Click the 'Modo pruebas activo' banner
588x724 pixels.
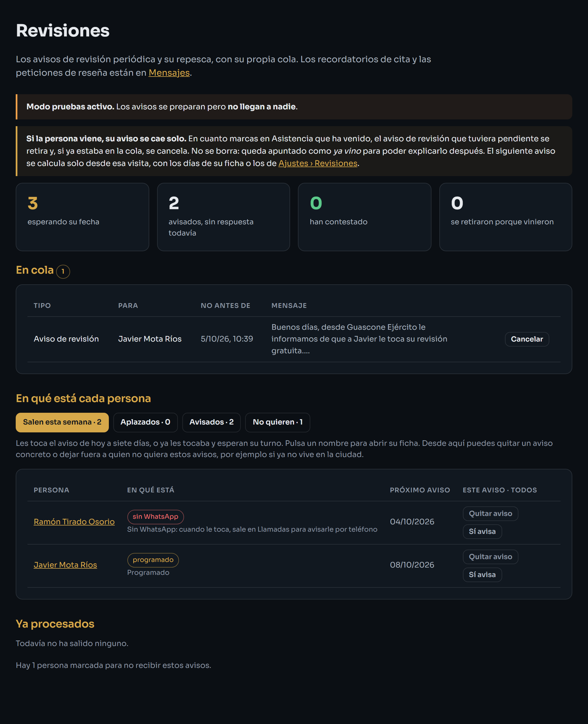pos(294,107)
